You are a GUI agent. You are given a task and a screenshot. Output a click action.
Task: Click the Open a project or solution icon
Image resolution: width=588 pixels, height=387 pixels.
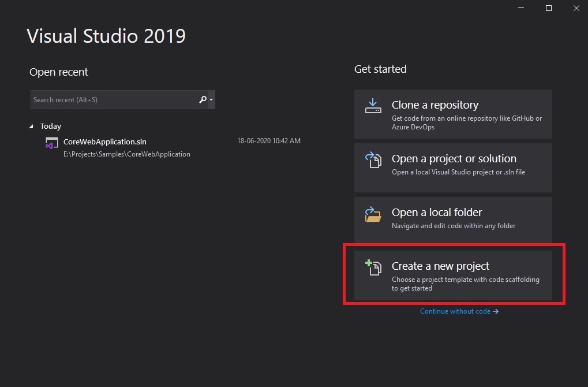tap(373, 159)
